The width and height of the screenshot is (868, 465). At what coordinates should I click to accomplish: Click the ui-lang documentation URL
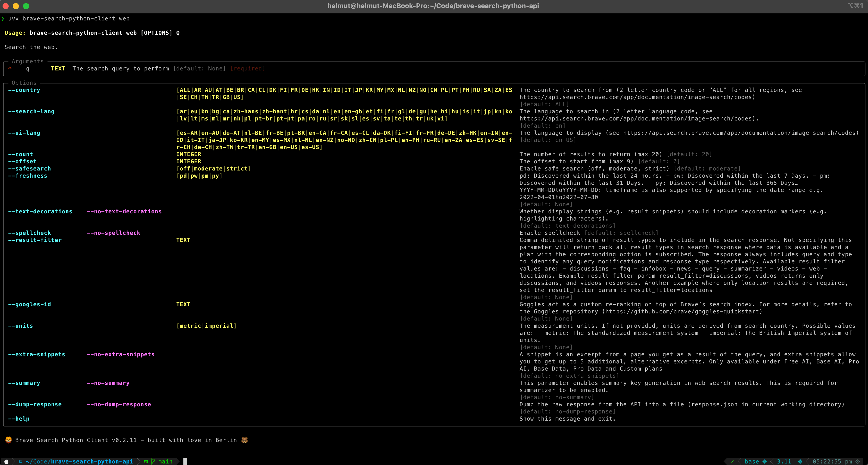739,133
